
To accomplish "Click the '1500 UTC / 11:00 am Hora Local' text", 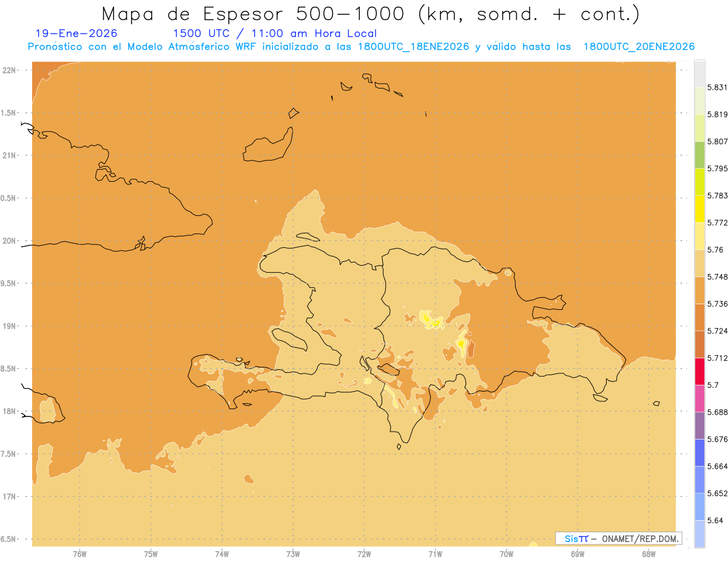I will click(275, 33).
